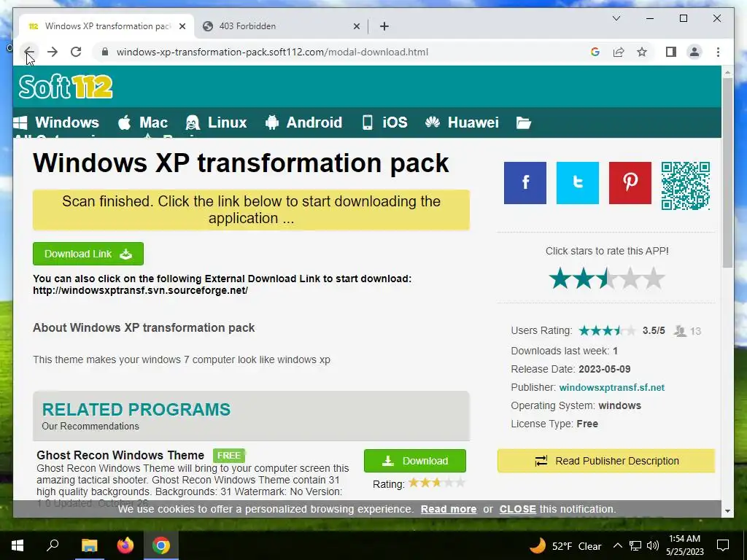
Task: Bookmark this tab with star icon
Action: tap(642, 52)
